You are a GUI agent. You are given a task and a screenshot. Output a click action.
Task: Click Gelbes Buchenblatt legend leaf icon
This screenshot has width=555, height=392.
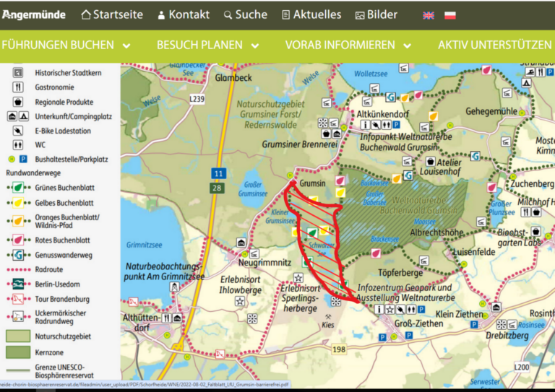[17, 203]
